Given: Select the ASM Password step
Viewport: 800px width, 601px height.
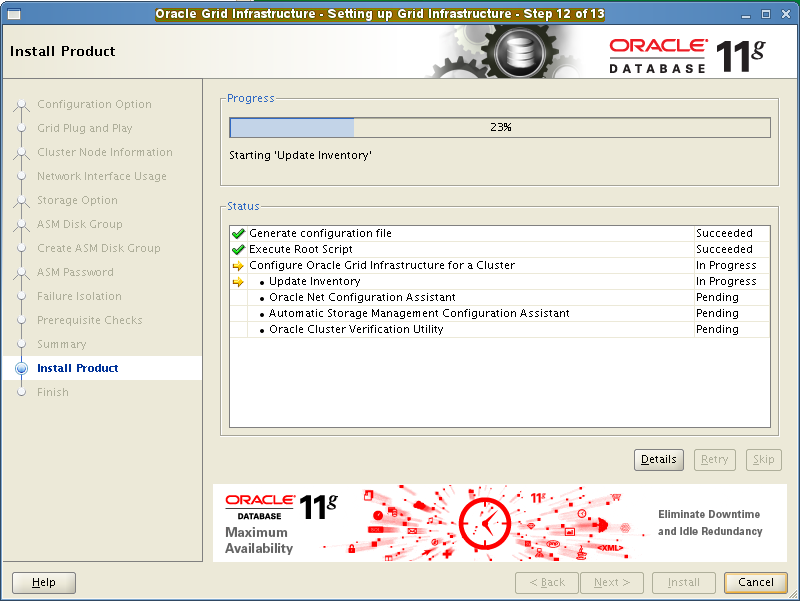Looking at the screenshot, I should click(x=74, y=271).
